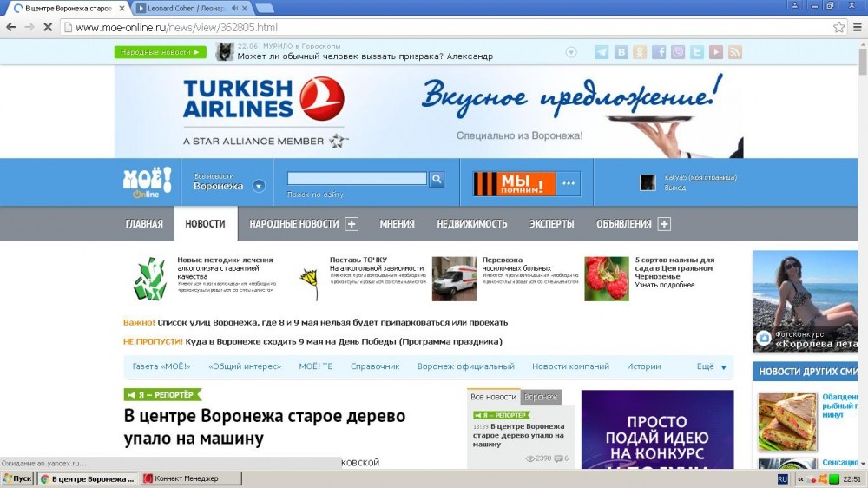Open the ambulance Перевозка ad thumbnail
Screen dimensions: 868x488
pos(454,279)
